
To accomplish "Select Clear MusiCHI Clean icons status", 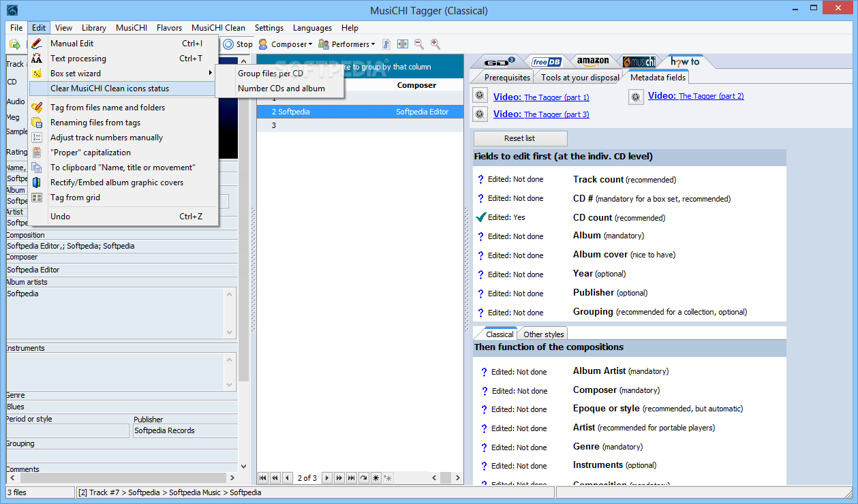I will 123,89.
